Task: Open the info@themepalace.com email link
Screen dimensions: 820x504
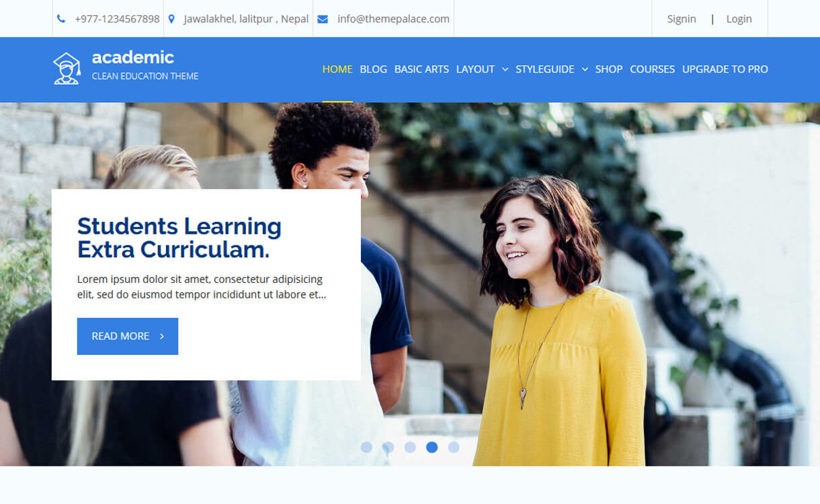Action: click(x=393, y=19)
